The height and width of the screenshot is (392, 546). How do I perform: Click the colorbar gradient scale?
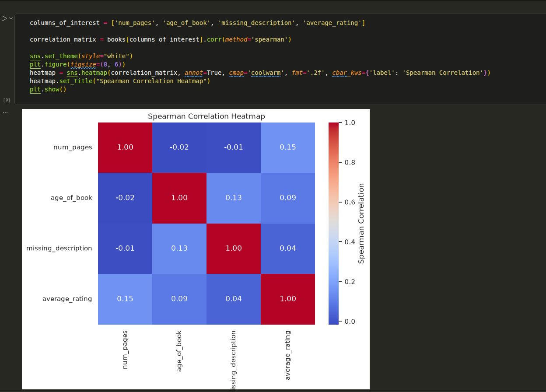pyautogui.click(x=334, y=224)
